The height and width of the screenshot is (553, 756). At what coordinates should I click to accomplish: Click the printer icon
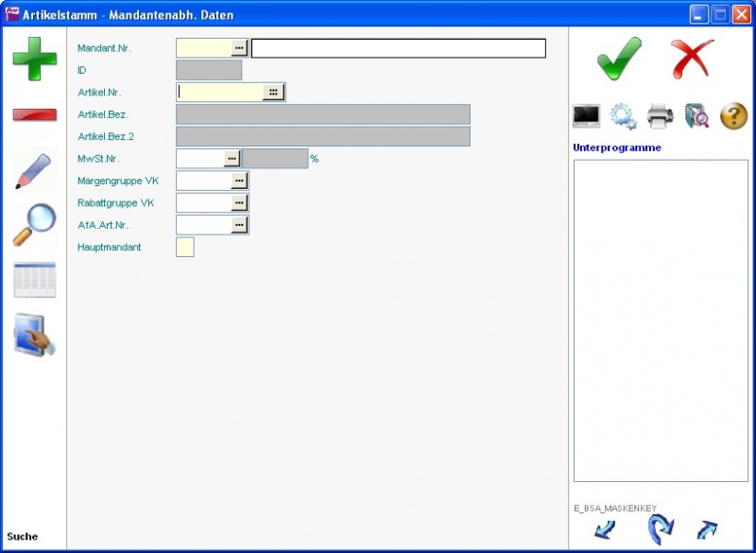coord(660,116)
